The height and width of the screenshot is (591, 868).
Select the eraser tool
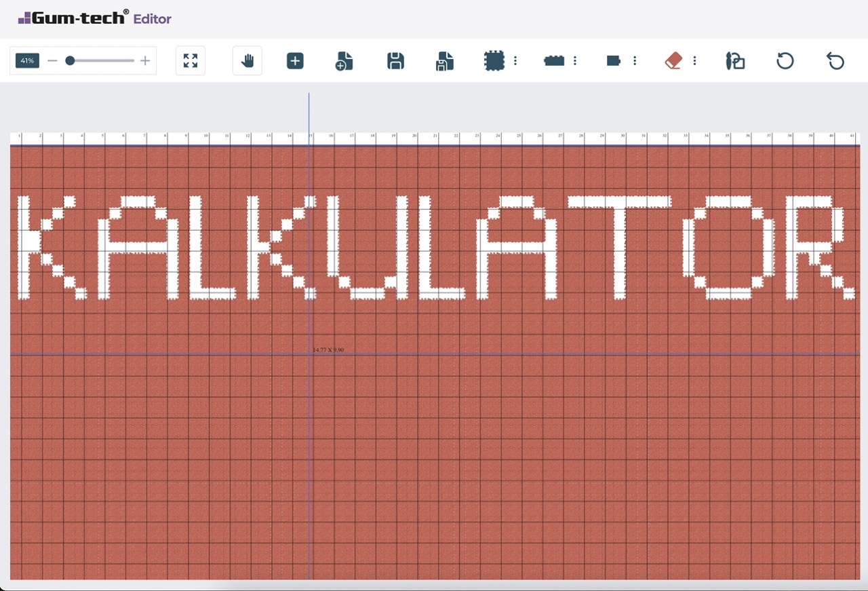pos(673,61)
